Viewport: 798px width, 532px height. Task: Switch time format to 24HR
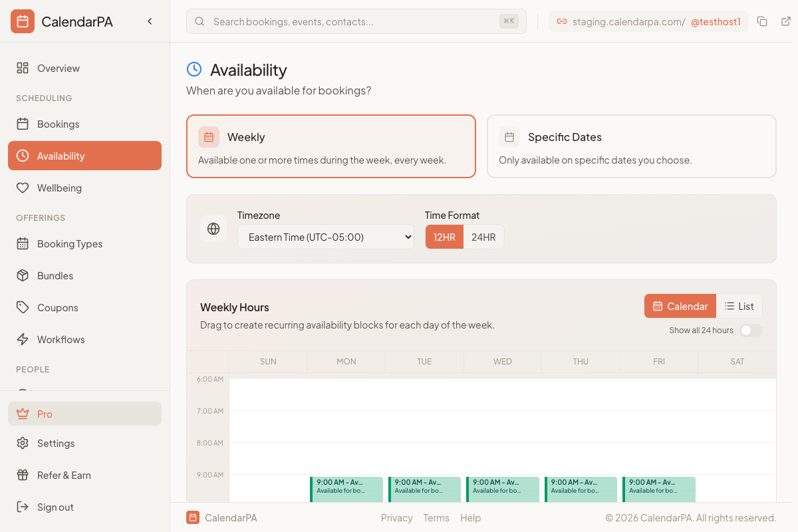tap(483, 237)
